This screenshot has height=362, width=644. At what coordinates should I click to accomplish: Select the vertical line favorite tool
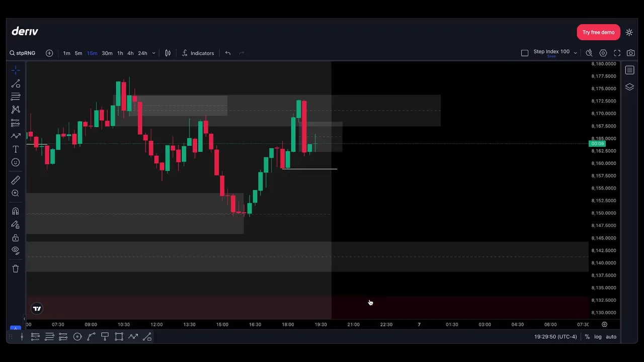(22, 337)
